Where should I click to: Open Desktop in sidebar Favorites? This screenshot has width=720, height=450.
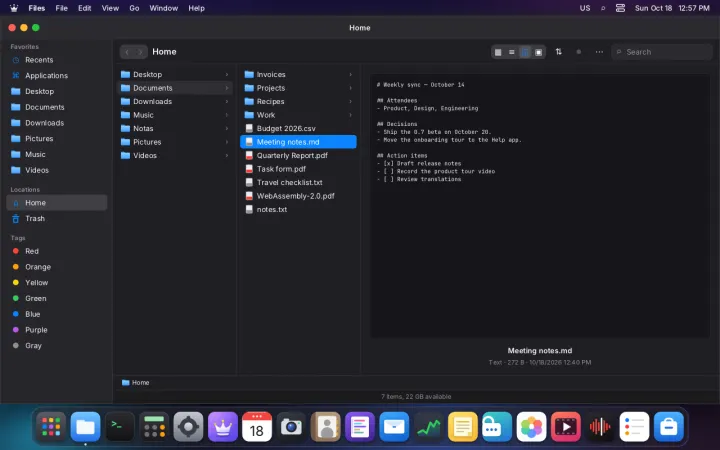click(56, 91)
